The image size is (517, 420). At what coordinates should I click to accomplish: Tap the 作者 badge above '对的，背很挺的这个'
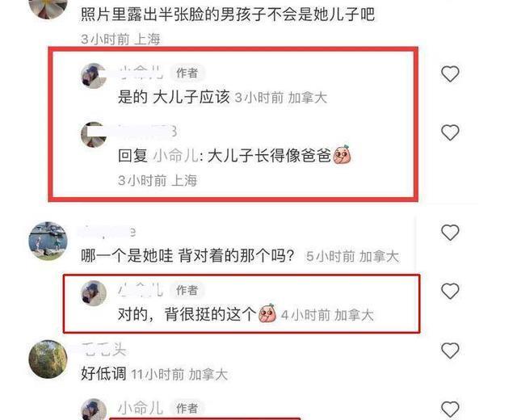tap(187, 290)
